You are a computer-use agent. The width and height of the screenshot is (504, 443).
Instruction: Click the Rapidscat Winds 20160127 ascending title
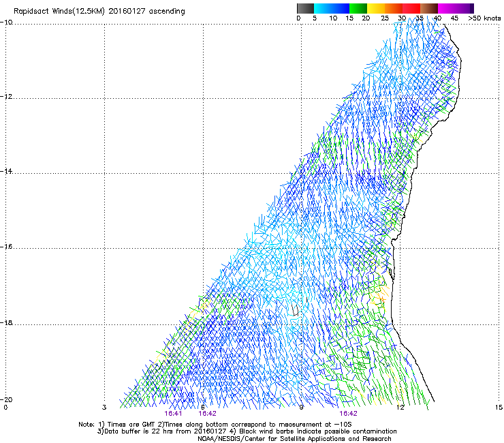[99, 12]
